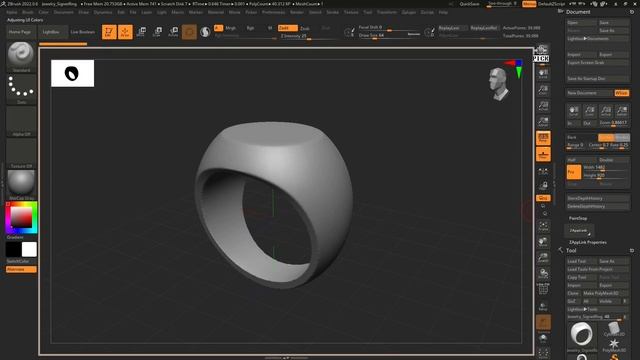
Task: Open the MatCap Gray material picker
Action: coord(21,185)
